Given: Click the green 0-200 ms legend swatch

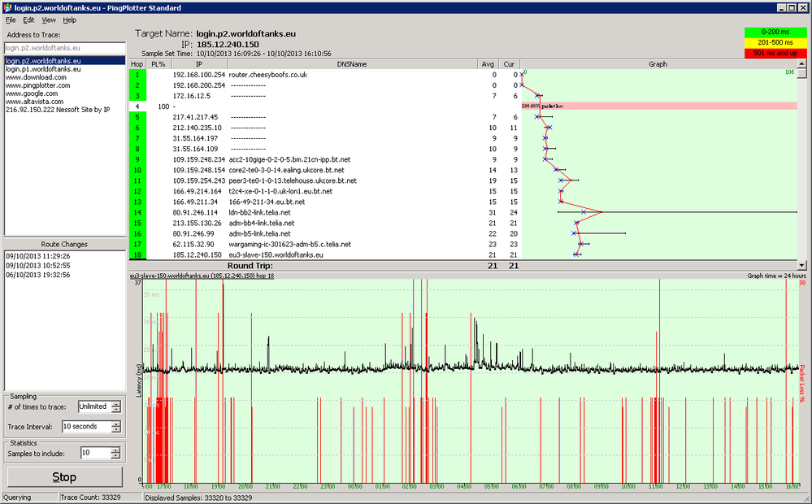Looking at the screenshot, I should (775, 33).
